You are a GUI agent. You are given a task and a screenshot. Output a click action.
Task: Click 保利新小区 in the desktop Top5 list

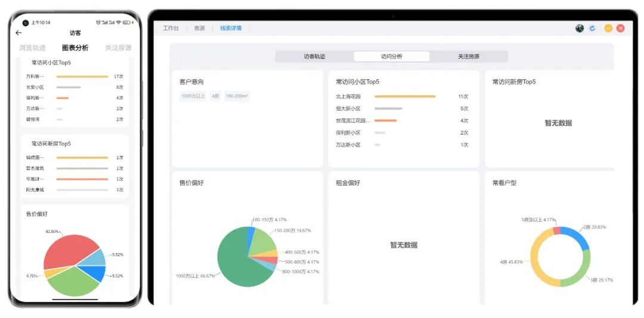[x=348, y=133]
